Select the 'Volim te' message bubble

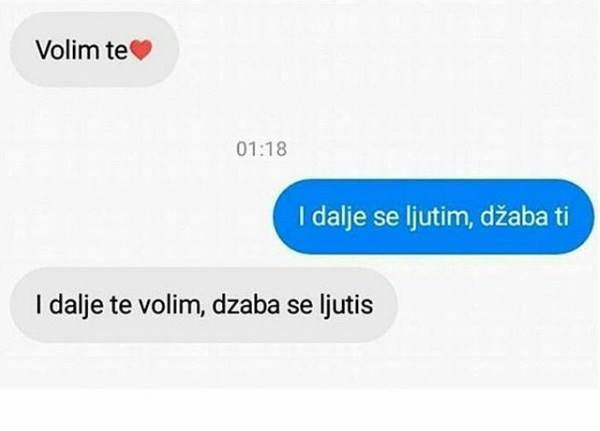tap(94, 49)
